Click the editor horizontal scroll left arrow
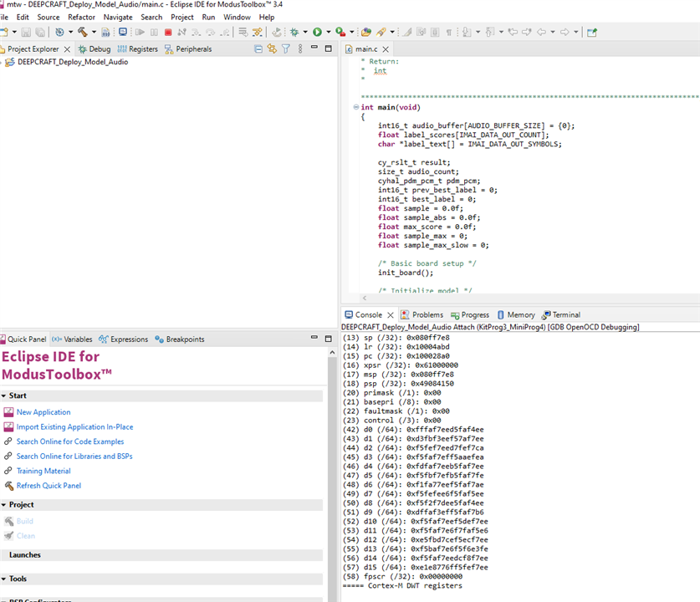This screenshot has height=602, width=700. coord(365,298)
